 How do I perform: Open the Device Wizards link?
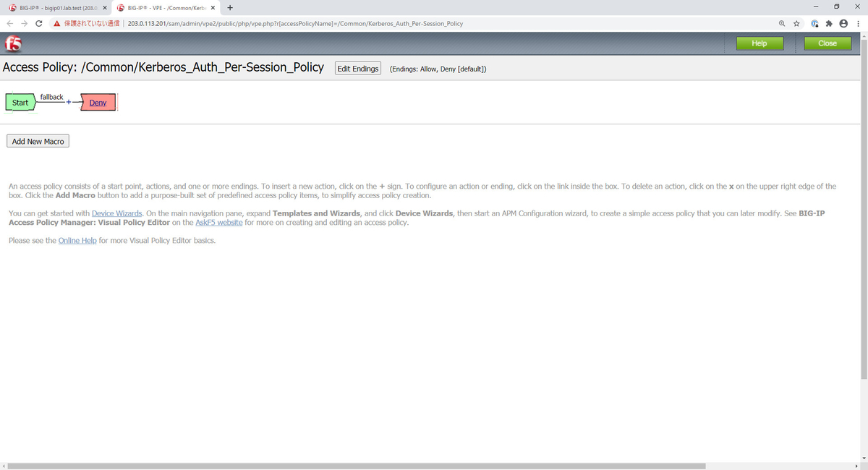[x=117, y=213]
